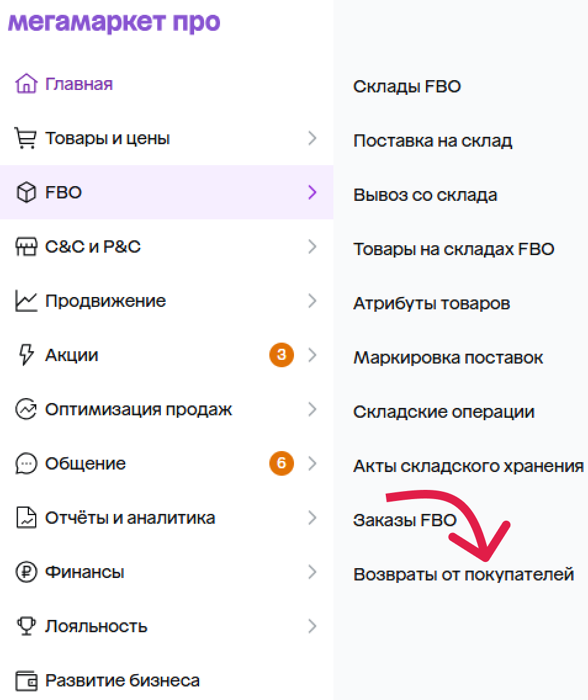
Task: Click the box icon for FBO
Action: [26, 192]
